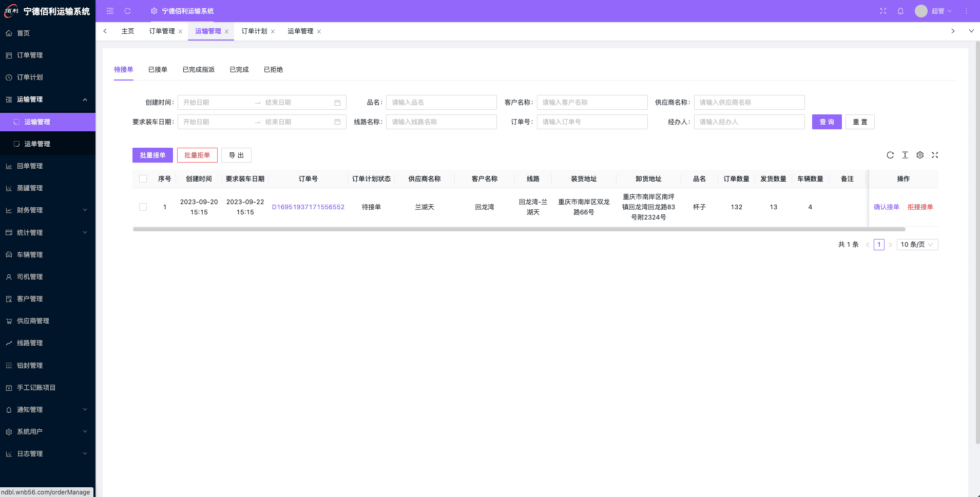
Task: Go to 首页 in sidebar
Action: coord(48,33)
